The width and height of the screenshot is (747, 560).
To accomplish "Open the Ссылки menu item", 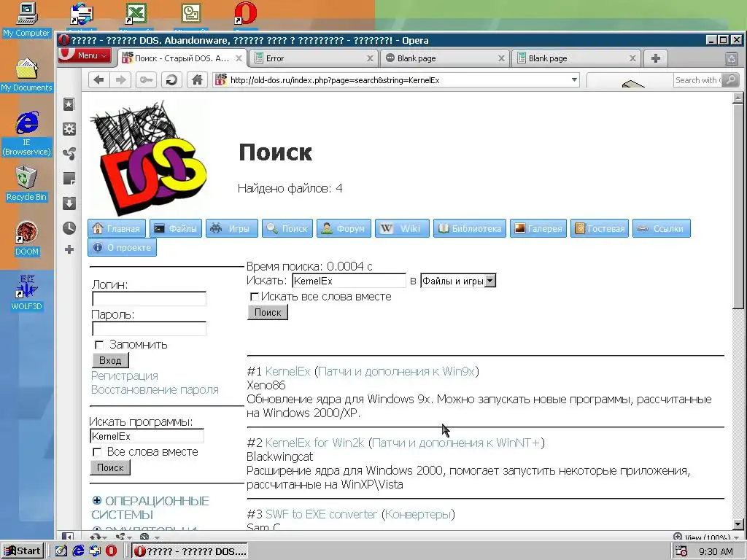I will pyautogui.click(x=661, y=228).
